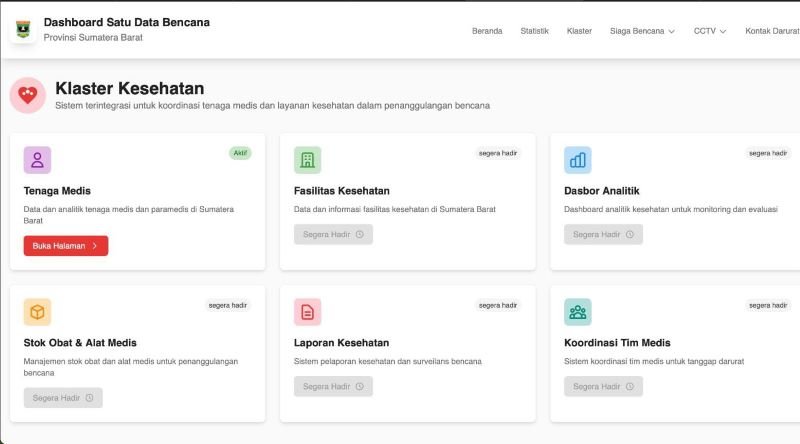Select Klaster in the navigation bar
The image size is (800, 444).
click(579, 31)
